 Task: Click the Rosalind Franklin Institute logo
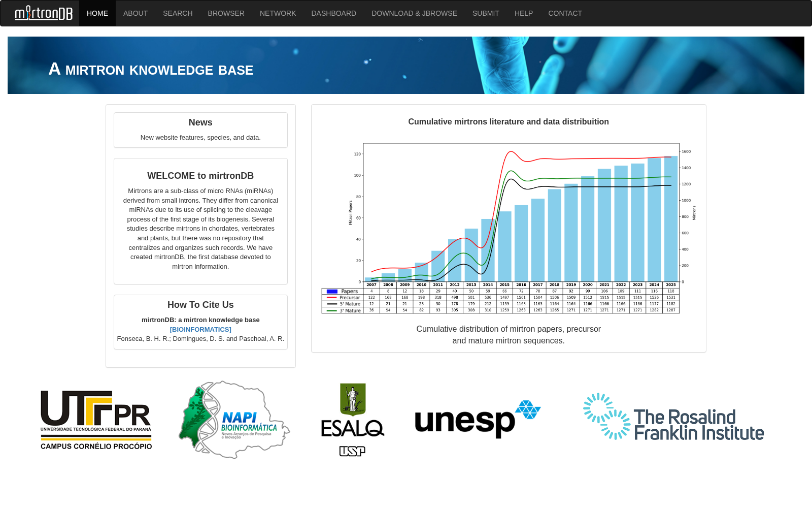[673, 417]
